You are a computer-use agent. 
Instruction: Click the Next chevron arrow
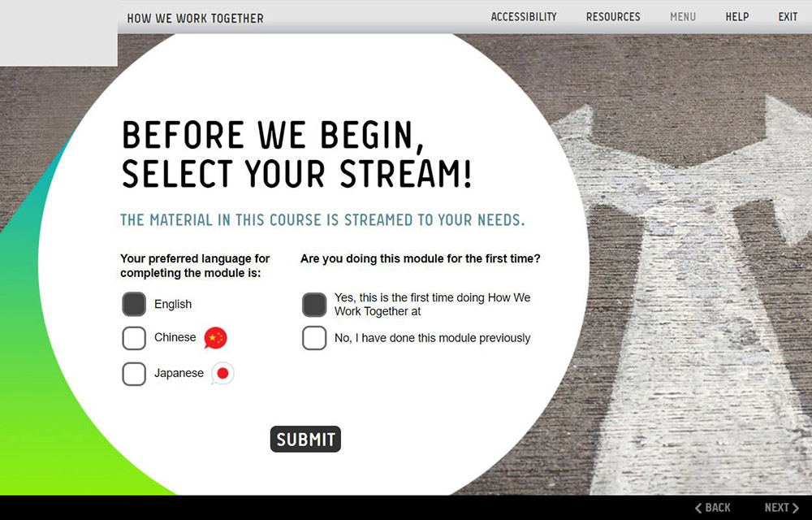[796, 508]
